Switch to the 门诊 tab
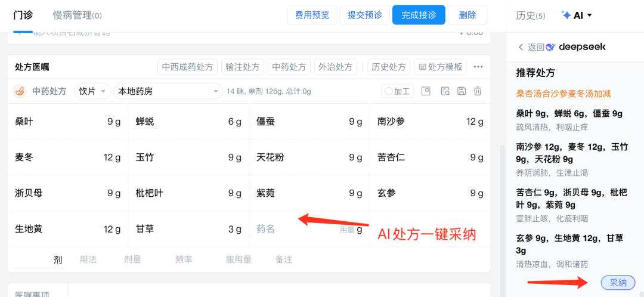Viewport: 644px width, 297px height. click(23, 16)
